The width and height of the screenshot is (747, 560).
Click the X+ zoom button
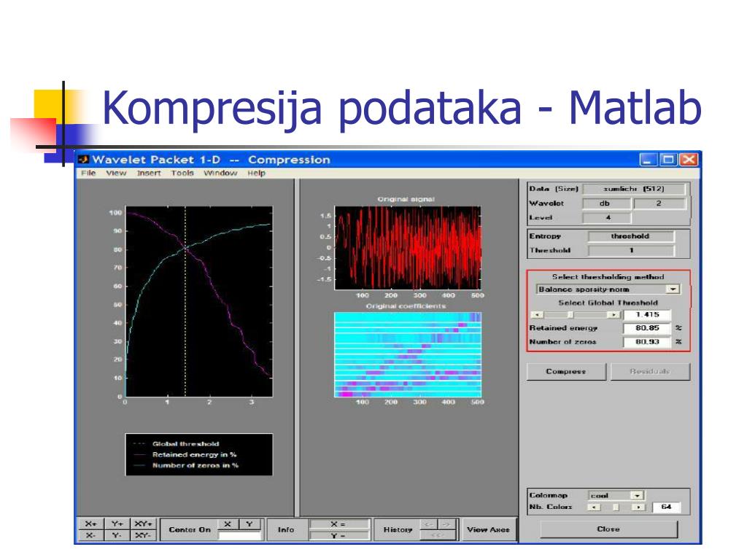click(x=91, y=524)
